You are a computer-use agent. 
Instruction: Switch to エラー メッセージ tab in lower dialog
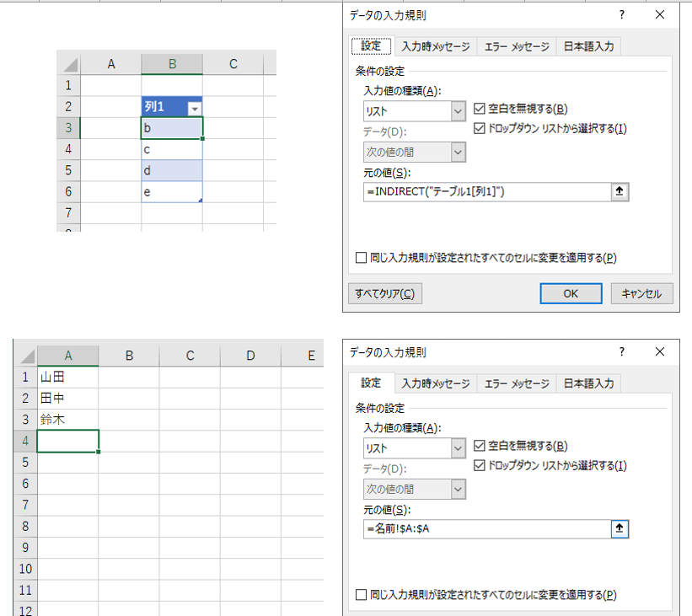pos(517,383)
